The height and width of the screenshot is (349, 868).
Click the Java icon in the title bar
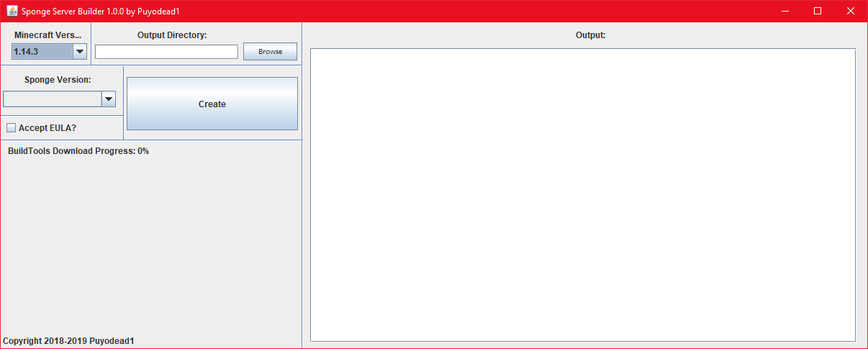[12, 11]
